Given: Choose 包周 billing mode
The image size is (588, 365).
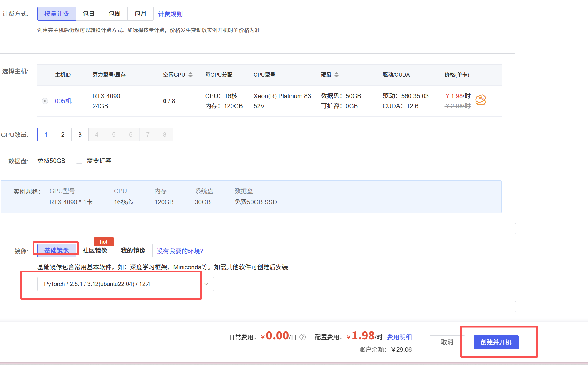Looking at the screenshot, I should (x=114, y=14).
